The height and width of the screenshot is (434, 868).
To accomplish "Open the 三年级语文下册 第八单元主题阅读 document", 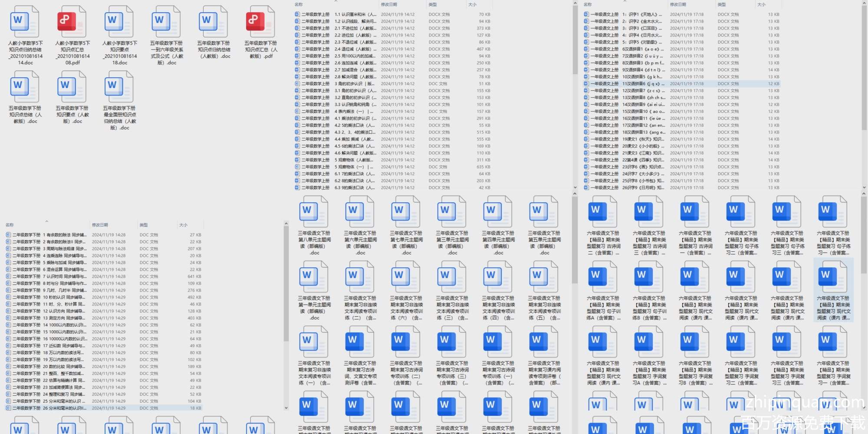I will click(x=314, y=212).
